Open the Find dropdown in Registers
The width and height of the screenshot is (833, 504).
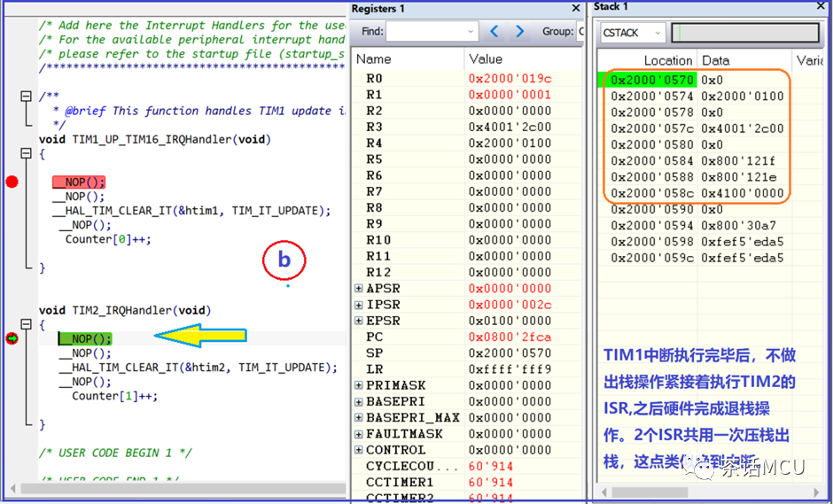point(471,32)
